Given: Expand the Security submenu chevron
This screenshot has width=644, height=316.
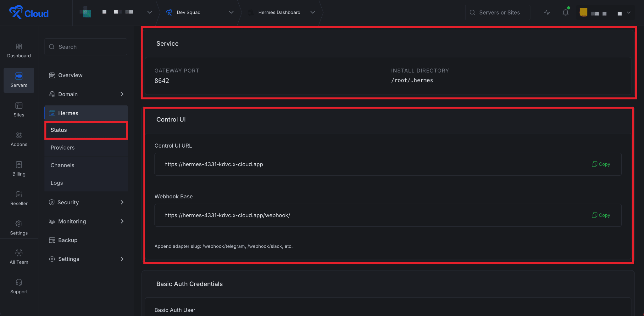Looking at the screenshot, I should pyautogui.click(x=122, y=202).
